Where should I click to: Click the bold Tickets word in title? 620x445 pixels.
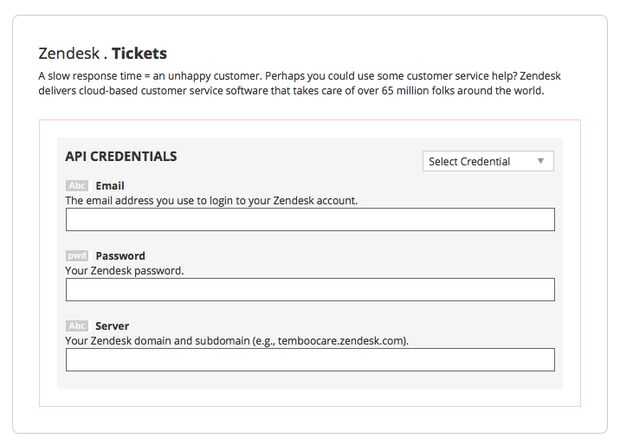click(x=139, y=53)
